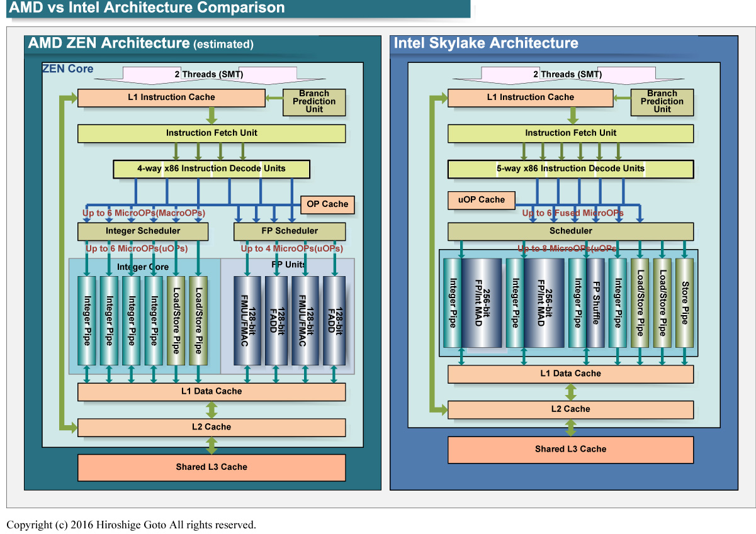Screen dimensions: 756x534
Task: Click the 4-way x86 Instruction Decode Units block
Action: point(211,169)
